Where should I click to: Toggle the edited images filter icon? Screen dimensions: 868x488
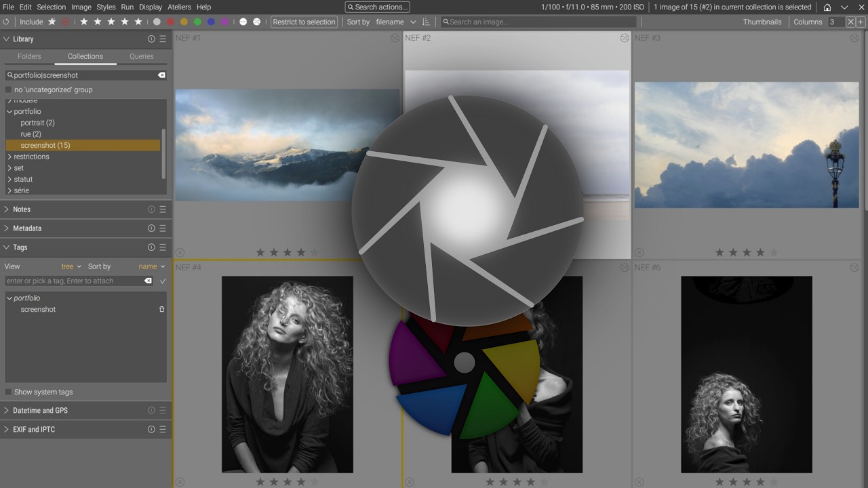point(257,22)
